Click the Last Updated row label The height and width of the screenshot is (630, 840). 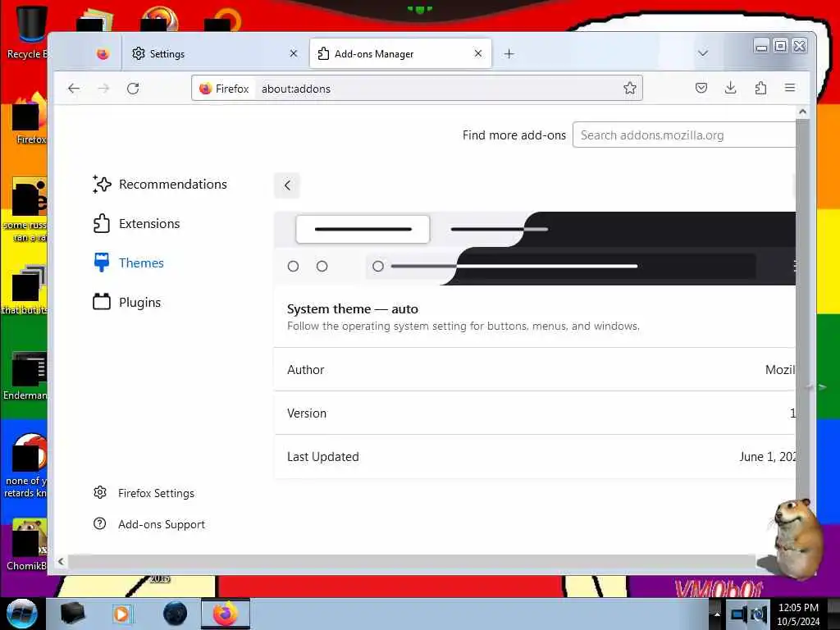[x=323, y=456]
